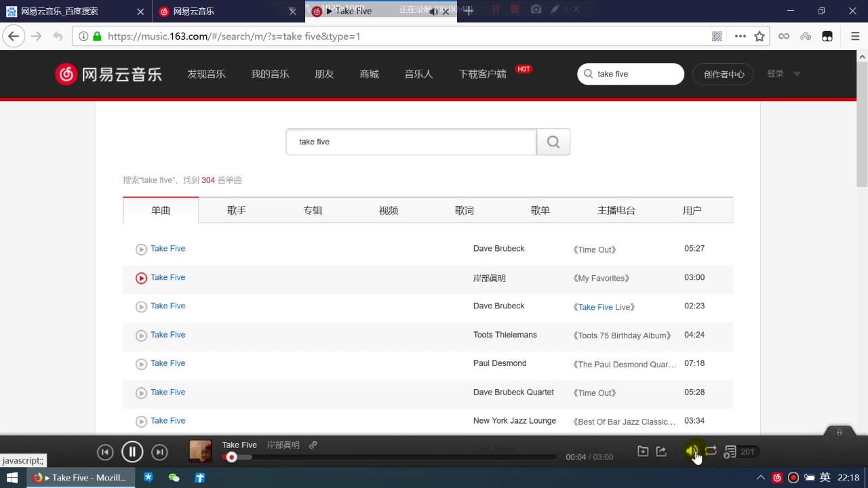
Task: Open the Windows Start menu
Action: pos(12,478)
